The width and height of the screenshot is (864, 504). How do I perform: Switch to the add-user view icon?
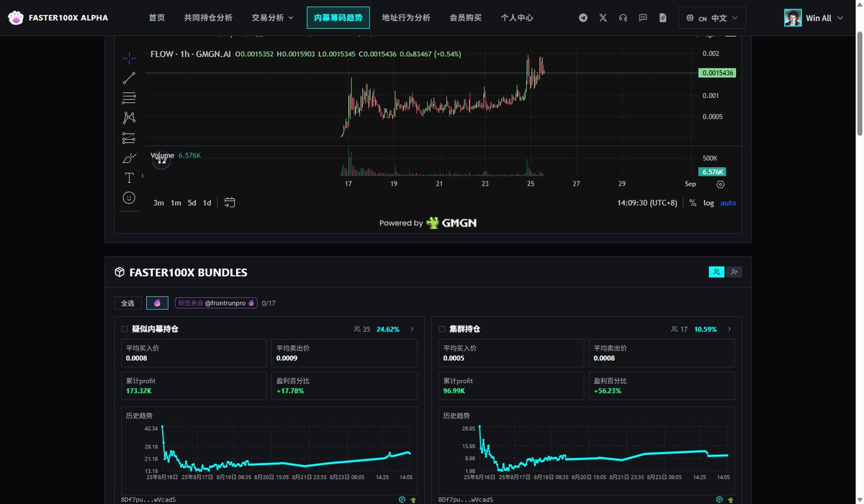[734, 272]
